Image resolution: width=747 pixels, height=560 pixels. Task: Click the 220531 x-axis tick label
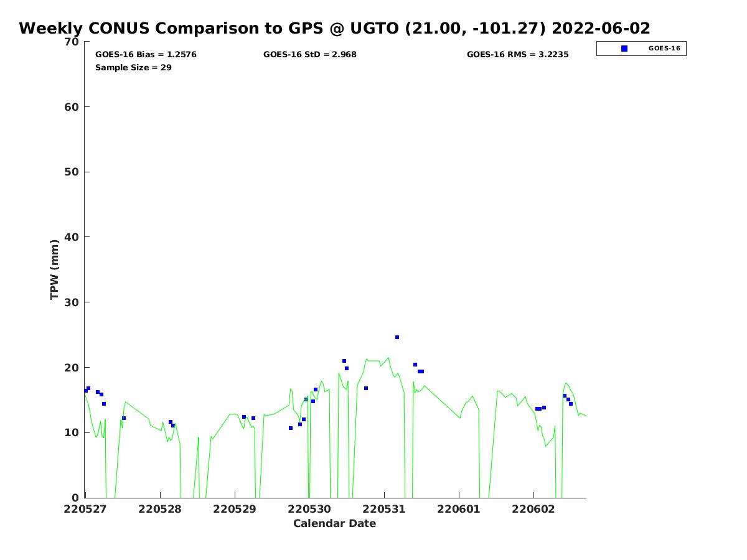coord(384,509)
